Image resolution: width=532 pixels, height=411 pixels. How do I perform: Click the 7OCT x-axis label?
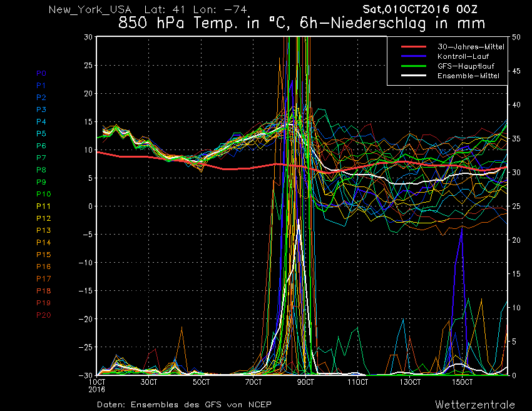253,382
